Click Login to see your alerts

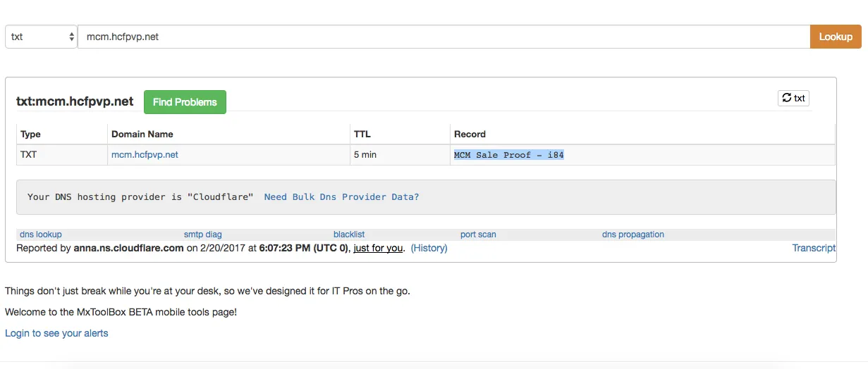(x=56, y=333)
